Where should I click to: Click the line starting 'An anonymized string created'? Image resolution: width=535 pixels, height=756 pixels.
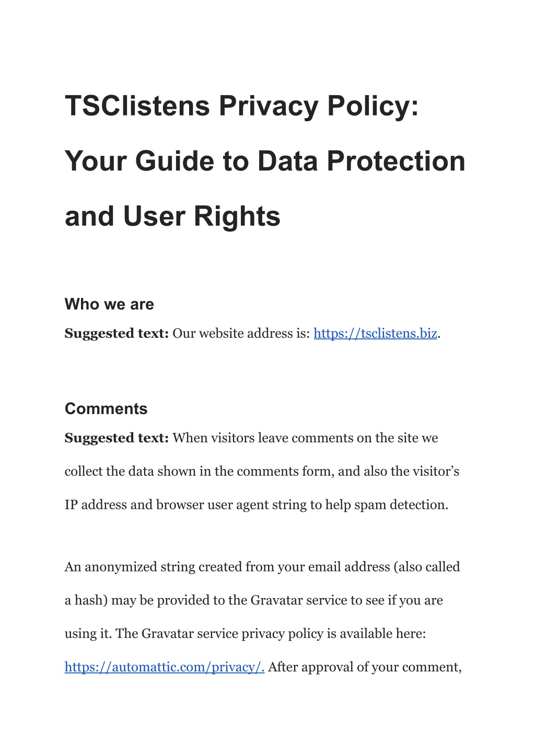pos(262,567)
